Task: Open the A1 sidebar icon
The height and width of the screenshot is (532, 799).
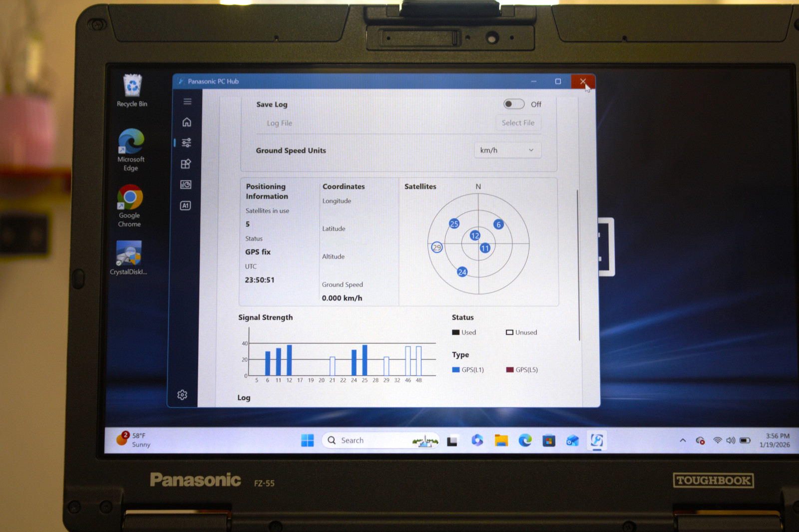Action: (x=185, y=206)
